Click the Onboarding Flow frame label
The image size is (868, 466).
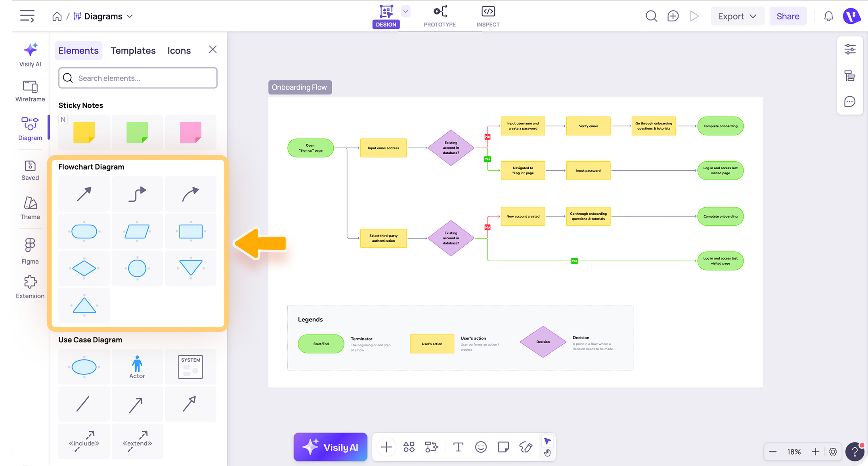(x=300, y=87)
